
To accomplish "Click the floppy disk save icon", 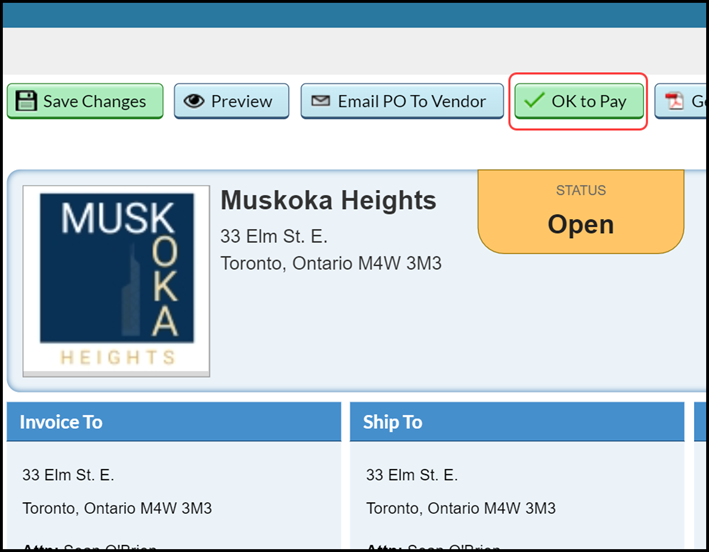I will tap(26, 101).
